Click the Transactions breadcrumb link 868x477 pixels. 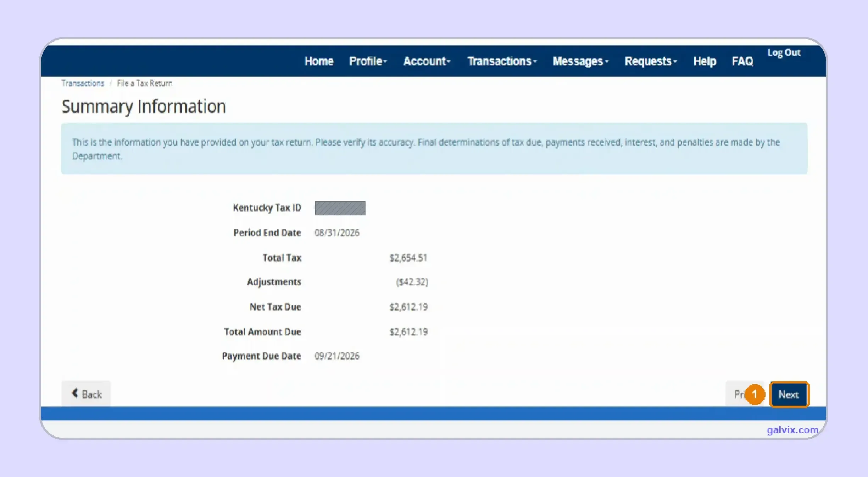point(83,83)
